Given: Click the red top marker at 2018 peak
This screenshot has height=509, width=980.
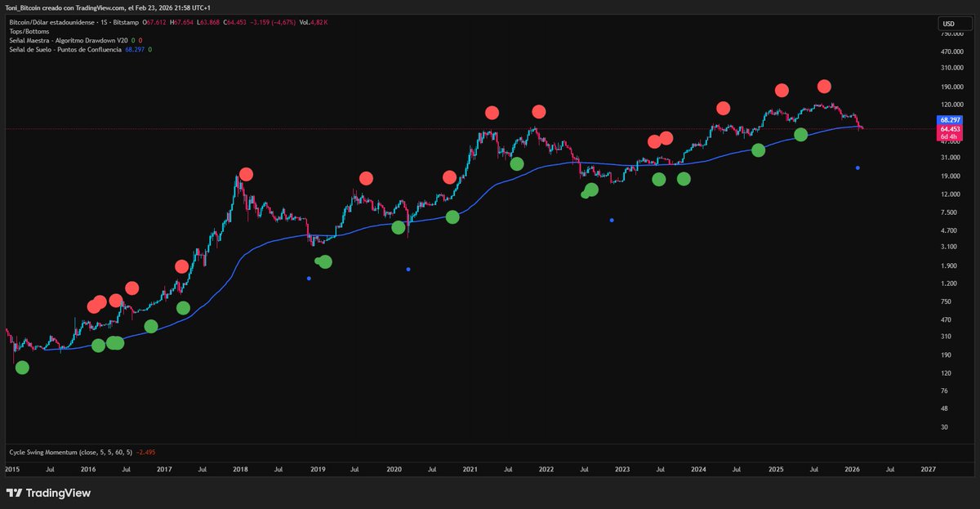Looking at the screenshot, I should 246,174.
